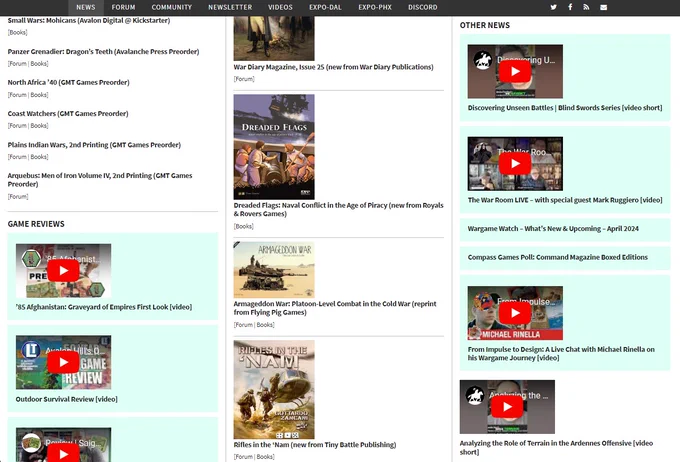Open Rifles in the 'Nam title link
The height and width of the screenshot is (462, 680).
[x=315, y=445]
